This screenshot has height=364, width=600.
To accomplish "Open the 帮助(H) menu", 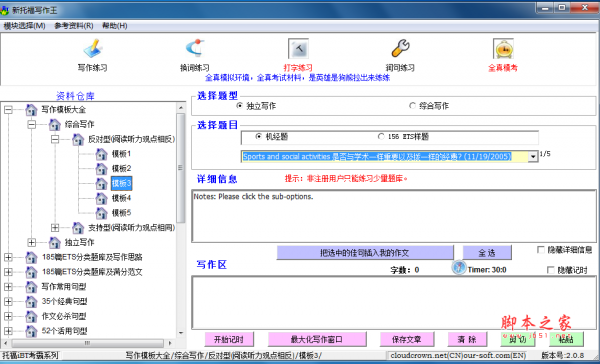I will pyautogui.click(x=114, y=26).
